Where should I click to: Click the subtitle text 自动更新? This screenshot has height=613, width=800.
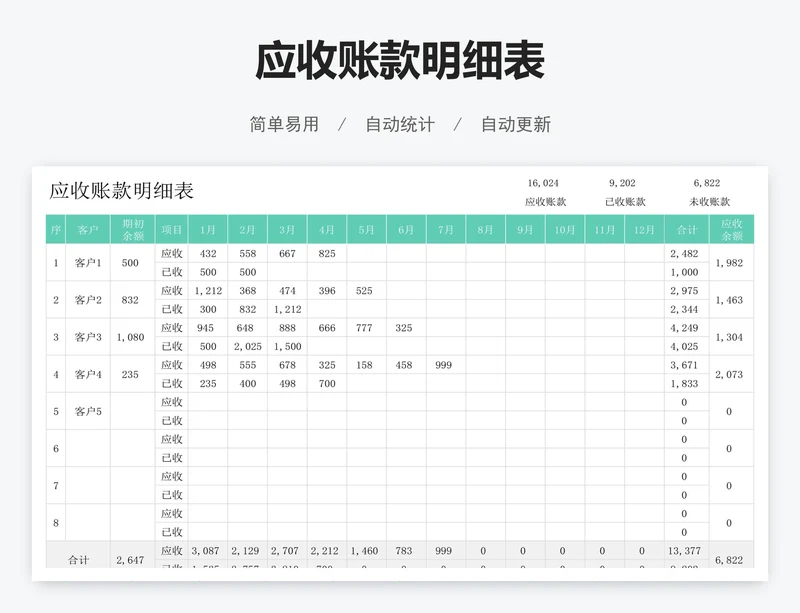(x=516, y=124)
